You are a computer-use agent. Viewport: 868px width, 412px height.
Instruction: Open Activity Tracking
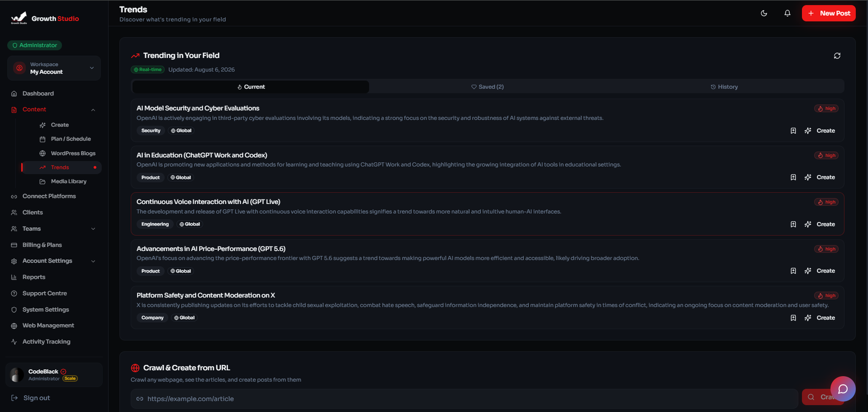[46, 342]
